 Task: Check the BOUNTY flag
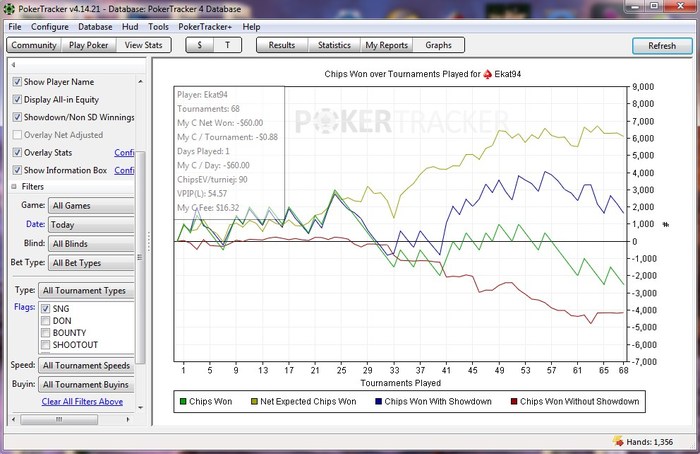[x=45, y=333]
